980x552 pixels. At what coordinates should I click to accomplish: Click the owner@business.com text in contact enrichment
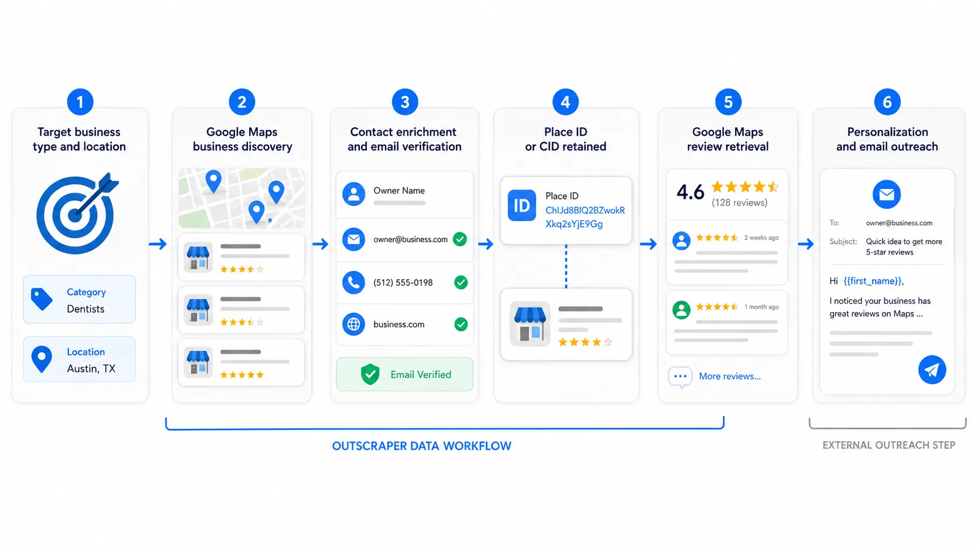click(410, 239)
